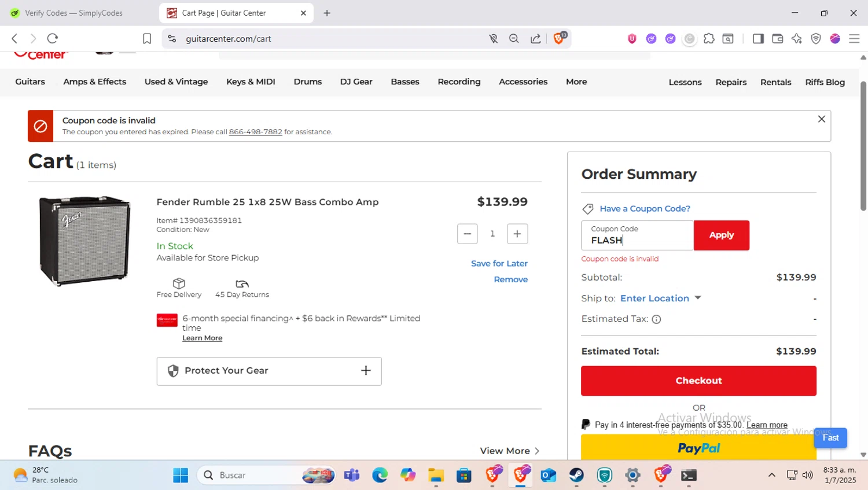Viewport: 868px width, 490px height.
Task: Open File Explorer from the taskbar
Action: tap(436, 475)
